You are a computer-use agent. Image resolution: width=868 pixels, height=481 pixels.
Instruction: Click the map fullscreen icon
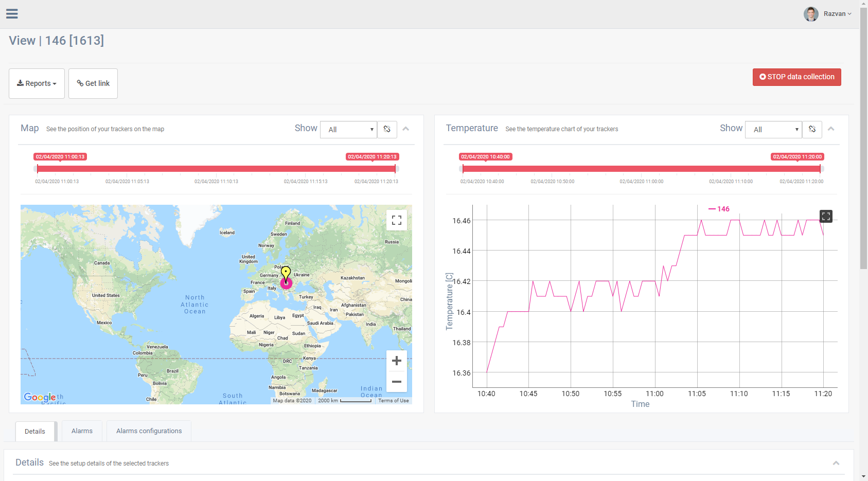(x=396, y=220)
